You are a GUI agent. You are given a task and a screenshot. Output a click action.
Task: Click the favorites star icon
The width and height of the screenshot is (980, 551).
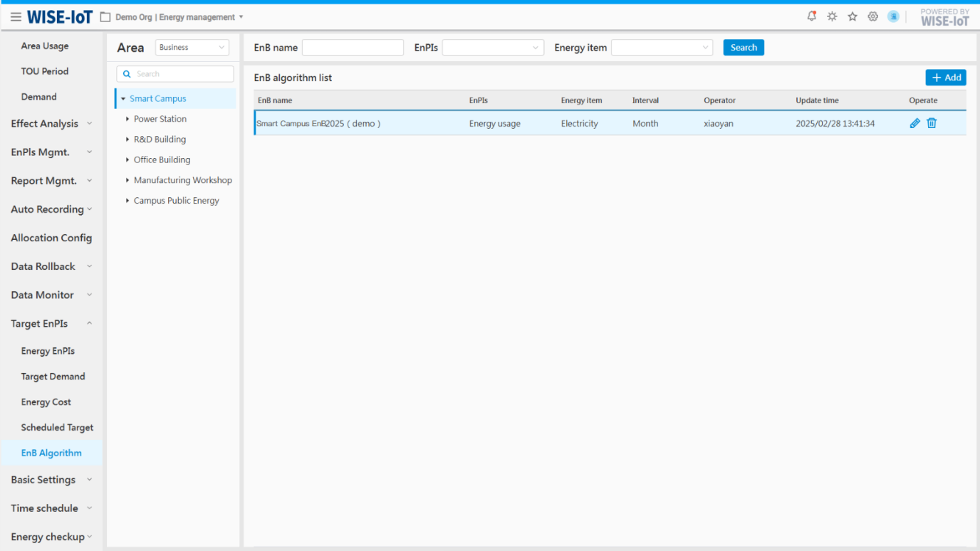(x=853, y=16)
